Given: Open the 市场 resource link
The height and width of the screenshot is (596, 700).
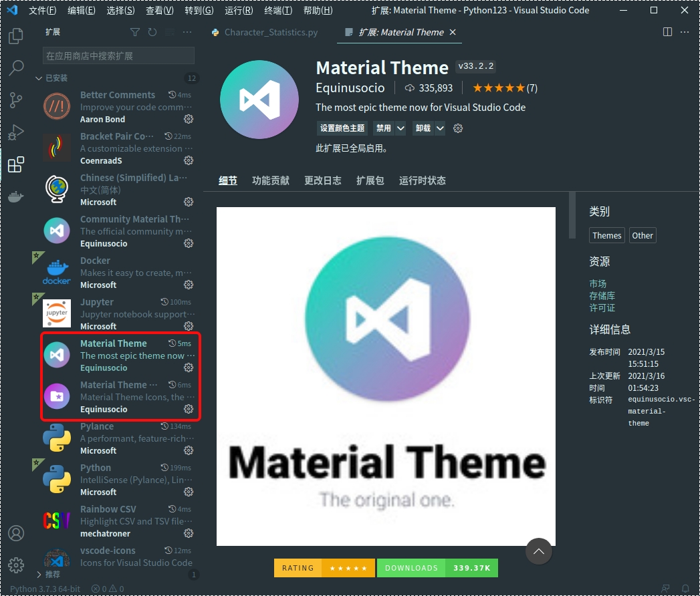Looking at the screenshot, I should [598, 284].
